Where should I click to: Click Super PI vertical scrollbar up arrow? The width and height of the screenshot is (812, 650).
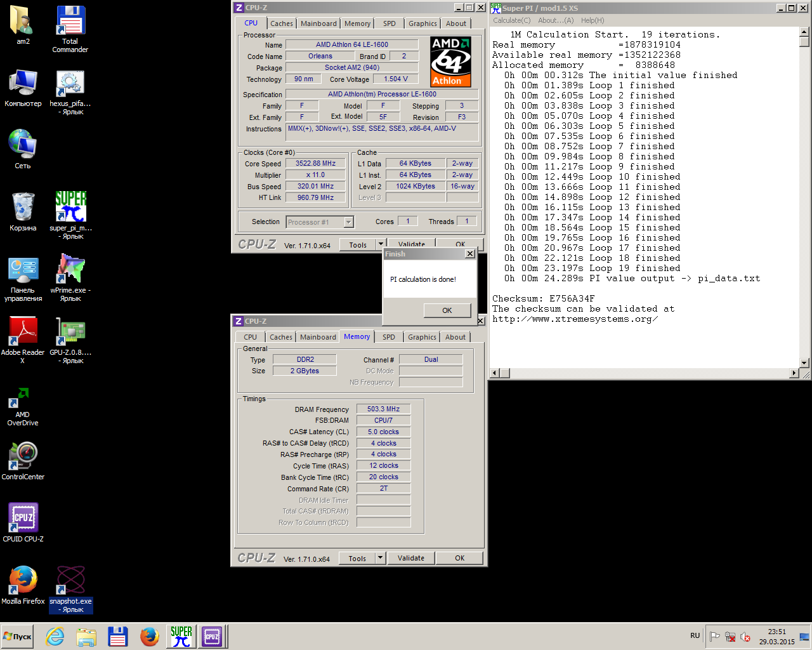click(804, 32)
